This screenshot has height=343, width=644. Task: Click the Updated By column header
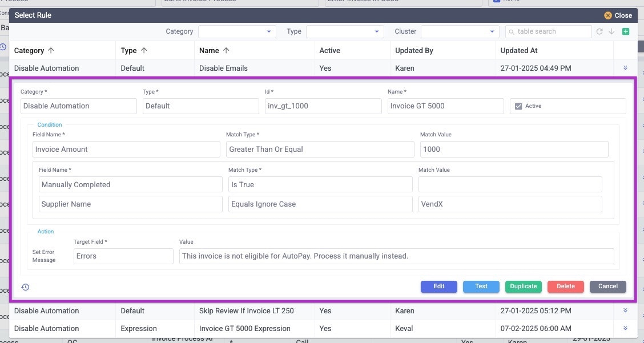414,51
